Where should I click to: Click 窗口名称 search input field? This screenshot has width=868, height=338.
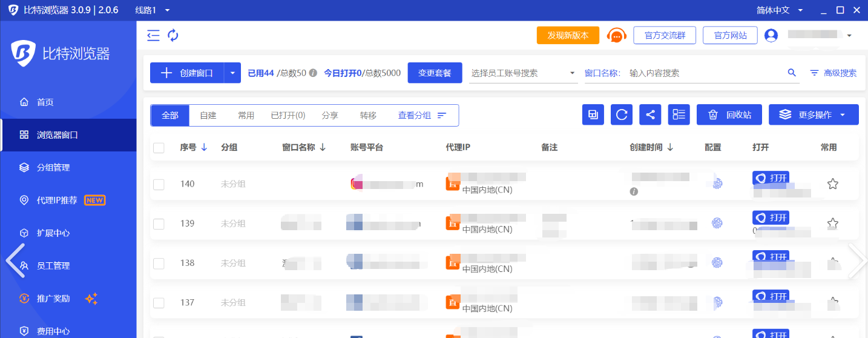(x=705, y=73)
